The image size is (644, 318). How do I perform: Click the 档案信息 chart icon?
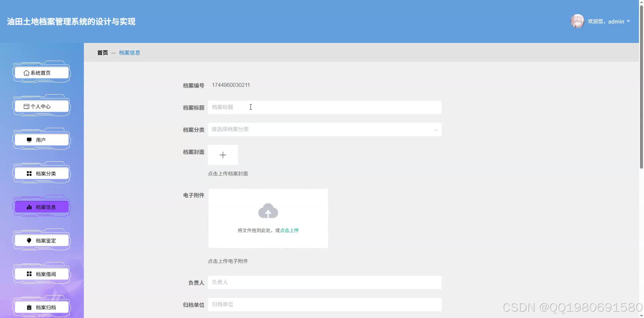point(29,207)
